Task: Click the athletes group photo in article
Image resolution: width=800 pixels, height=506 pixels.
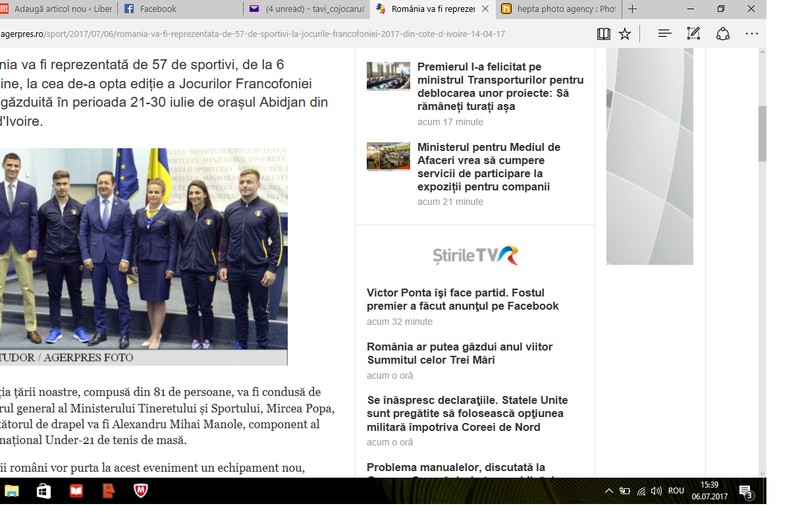Action: pyautogui.click(x=143, y=248)
